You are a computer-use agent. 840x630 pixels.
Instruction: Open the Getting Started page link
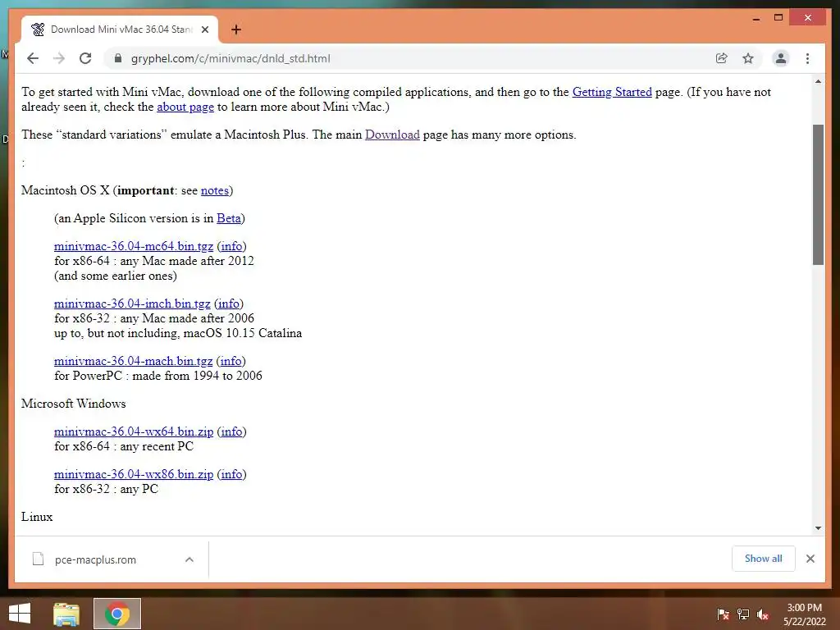point(612,92)
